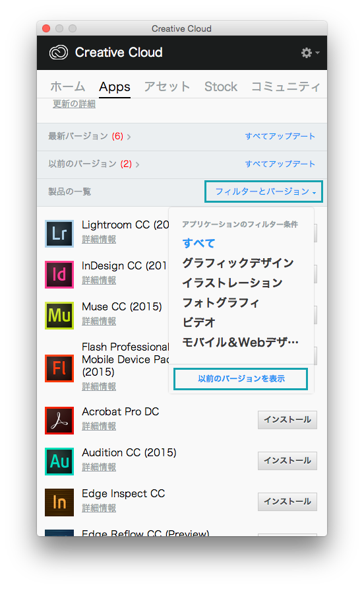
Task: Install Edge Inspect CC
Action: pos(287,501)
